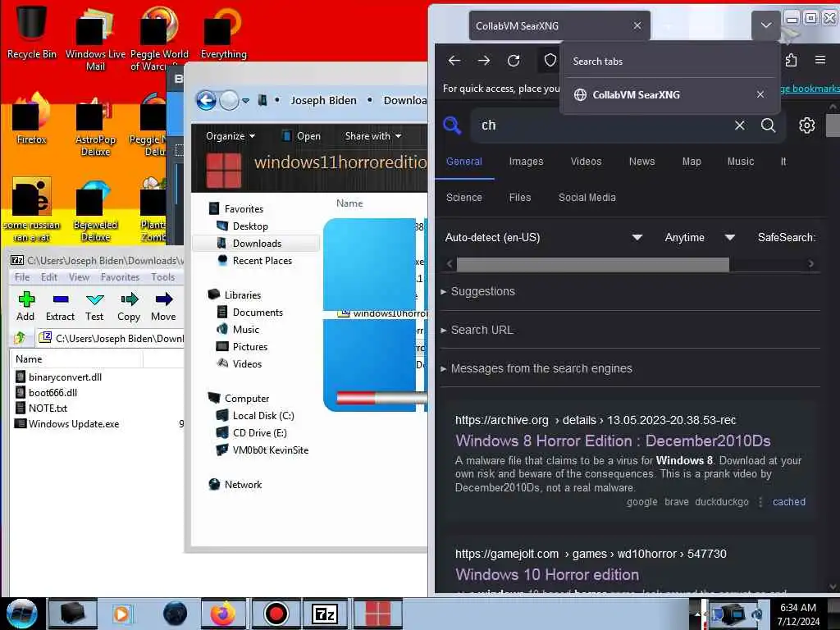Click the 7-Zip Add button
This screenshot has width=840, height=630.
point(25,307)
